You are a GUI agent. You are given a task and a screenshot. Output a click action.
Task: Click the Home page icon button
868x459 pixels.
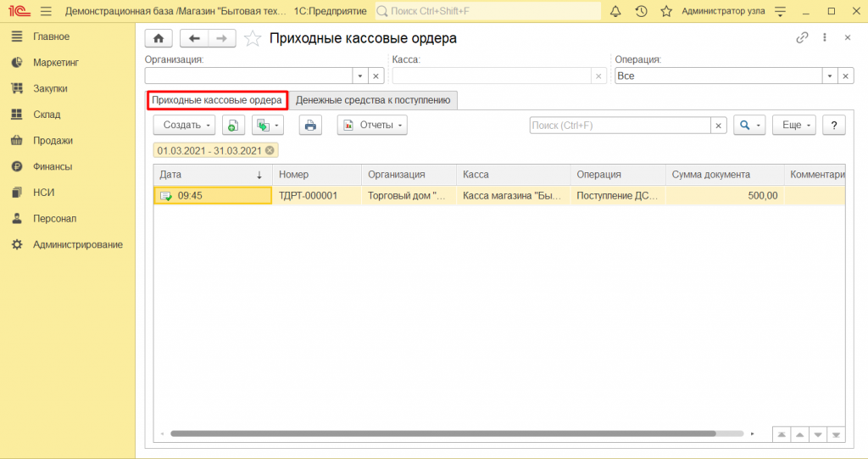(159, 38)
